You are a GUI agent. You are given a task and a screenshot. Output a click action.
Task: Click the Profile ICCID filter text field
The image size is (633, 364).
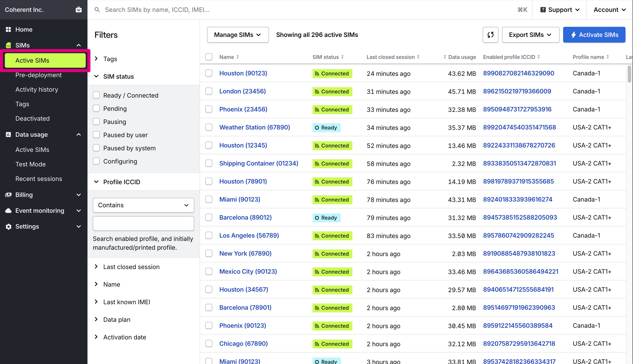(144, 223)
